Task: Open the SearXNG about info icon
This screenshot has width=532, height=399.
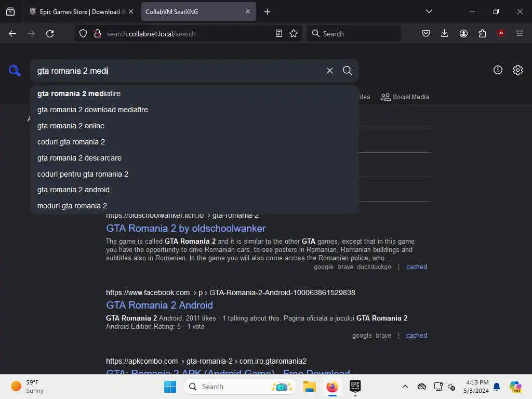Action: pyautogui.click(x=498, y=70)
